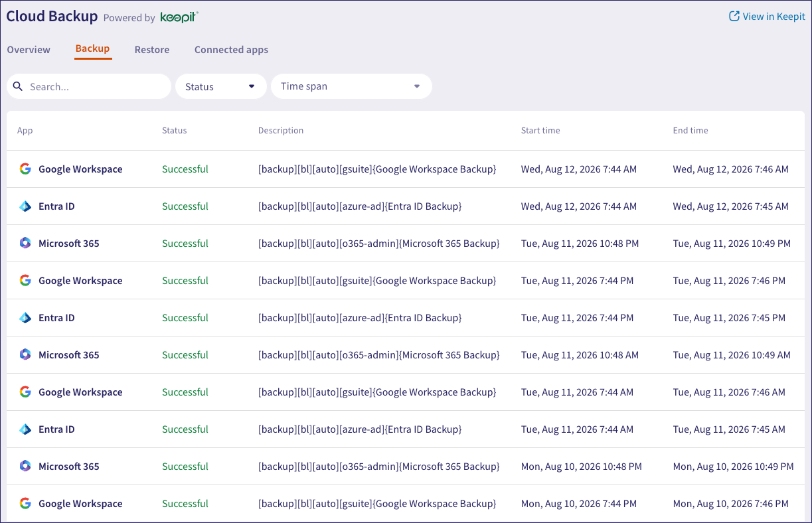Click the Description column header
This screenshot has height=523, width=812.
click(281, 131)
